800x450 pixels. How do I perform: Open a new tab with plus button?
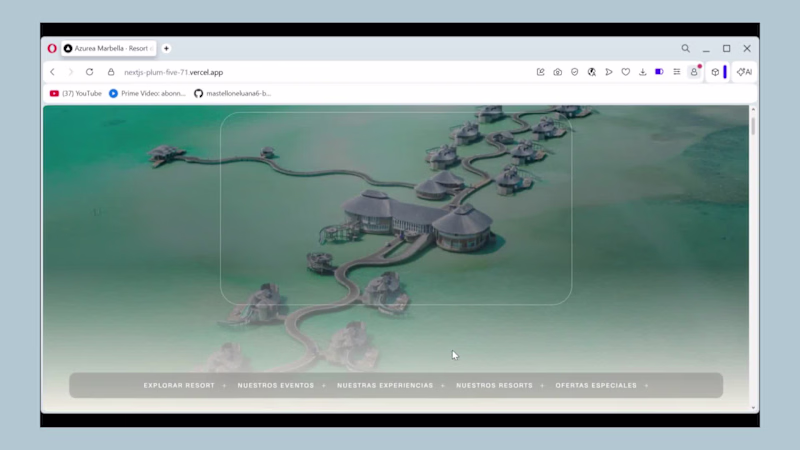pyautogui.click(x=166, y=48)
